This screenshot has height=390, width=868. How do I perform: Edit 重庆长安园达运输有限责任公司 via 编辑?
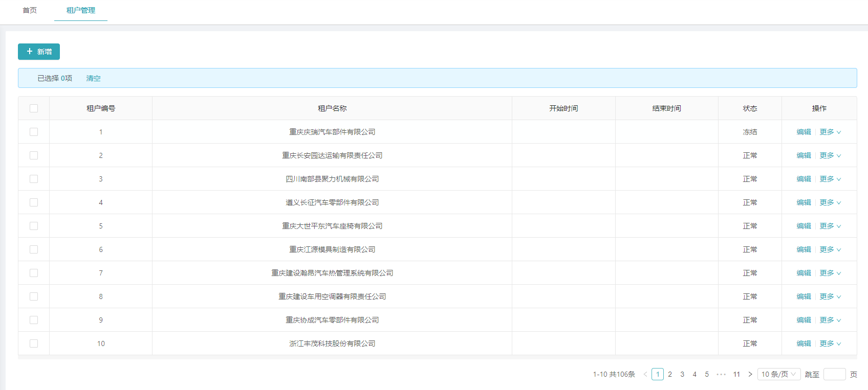click(x=804, y=155)
